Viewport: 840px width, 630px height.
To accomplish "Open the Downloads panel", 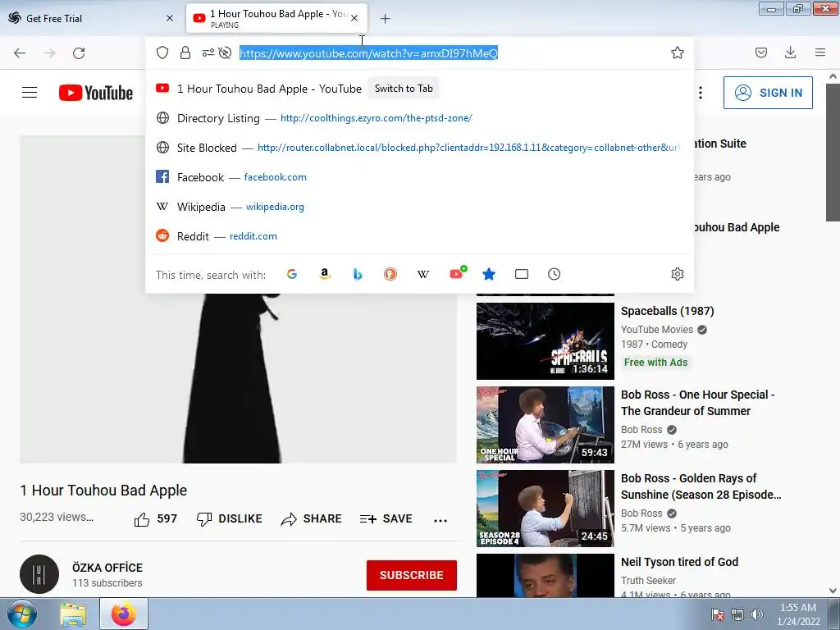I will coord(790,52).
